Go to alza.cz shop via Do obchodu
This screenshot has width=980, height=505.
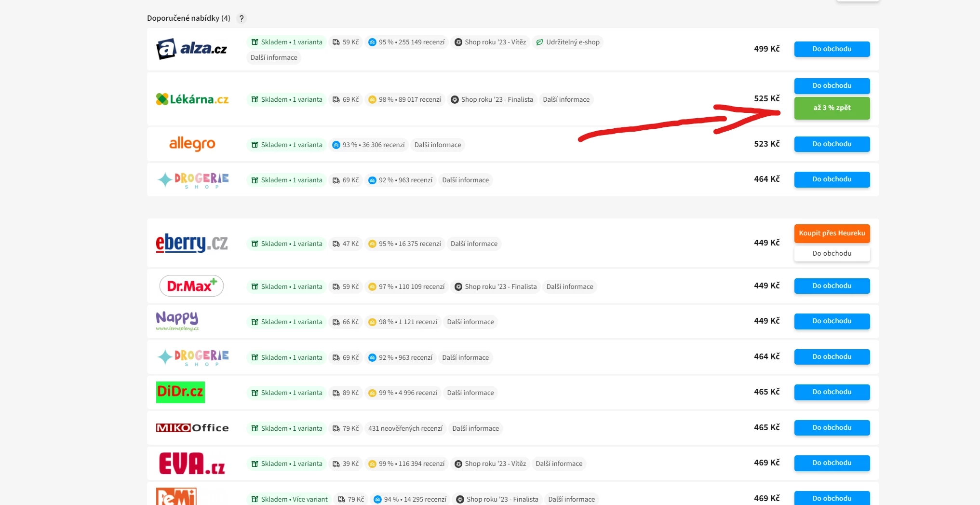(x=832, y=49)
